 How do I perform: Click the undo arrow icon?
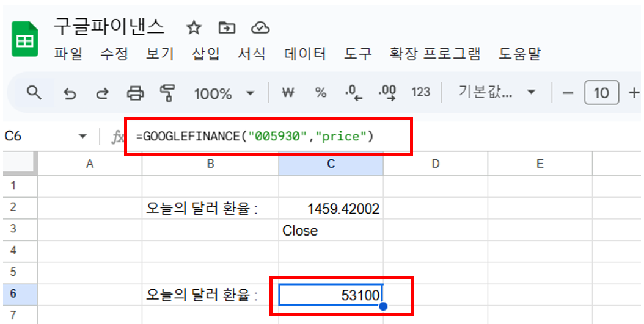(x=70, y=94)
